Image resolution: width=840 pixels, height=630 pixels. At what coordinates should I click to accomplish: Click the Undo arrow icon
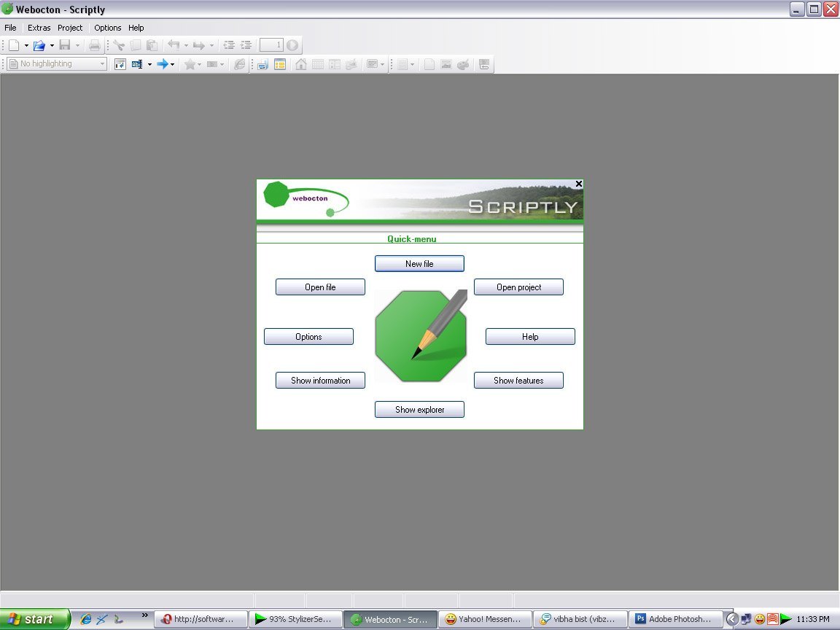[174, 45]
